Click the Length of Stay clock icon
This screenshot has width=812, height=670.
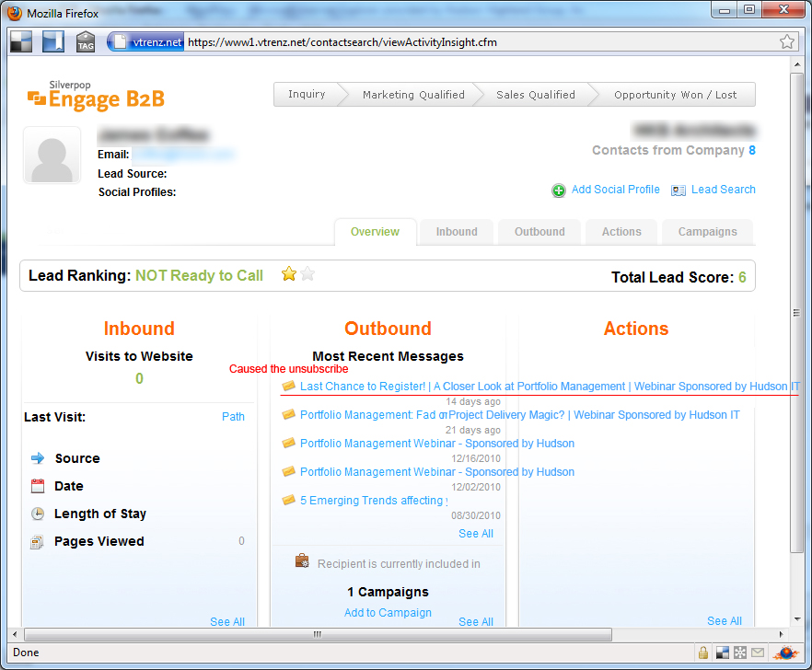(38, 514)
